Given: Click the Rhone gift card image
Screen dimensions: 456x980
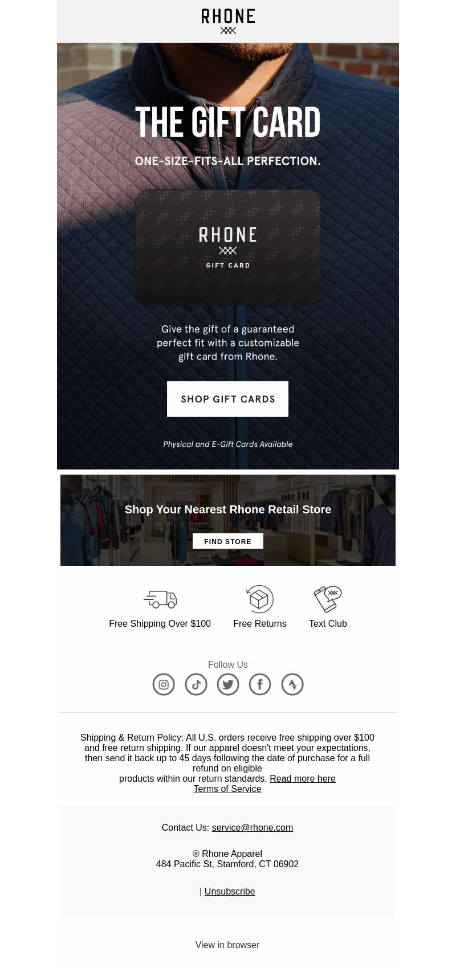Looking at the screenshot, I should [x=227, y=247].
